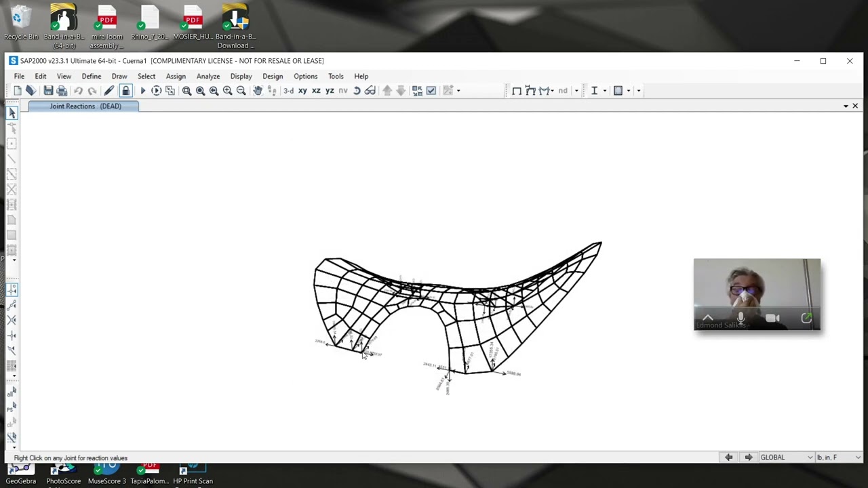Click the Redo arrow icon
Viewport: 868px width, 488px height.
click(92, 90)
